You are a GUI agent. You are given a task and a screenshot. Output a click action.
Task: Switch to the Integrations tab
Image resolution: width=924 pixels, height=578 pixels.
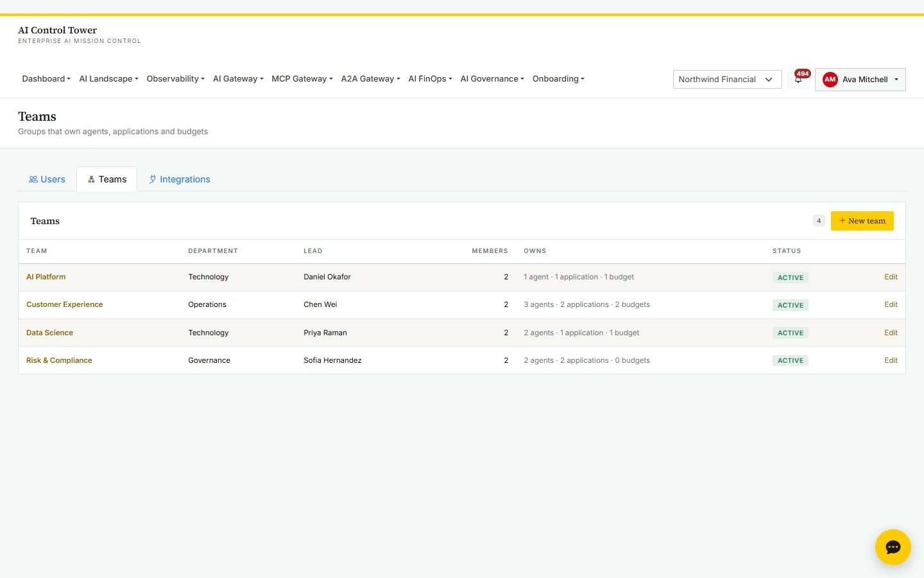[180, 179]
